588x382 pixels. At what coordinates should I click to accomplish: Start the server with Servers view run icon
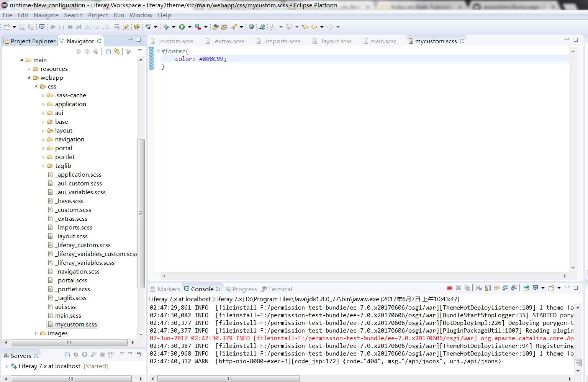[x=85, y=355]
